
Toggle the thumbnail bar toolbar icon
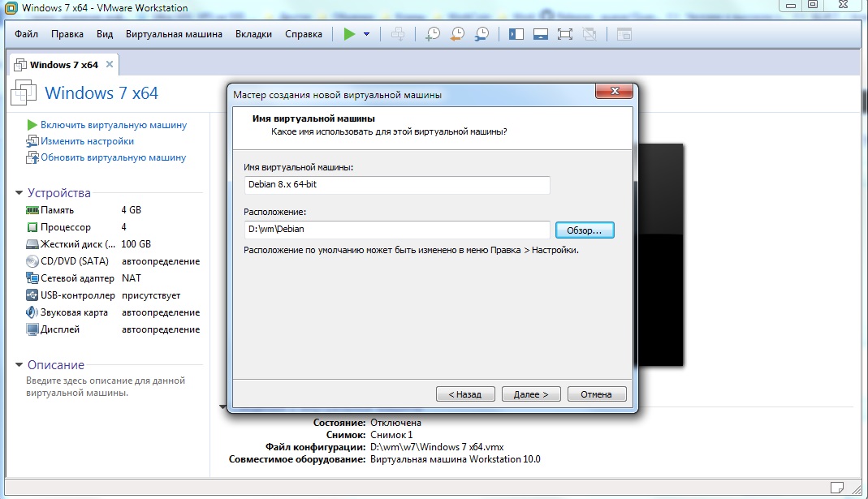click(x=541, y=34)
